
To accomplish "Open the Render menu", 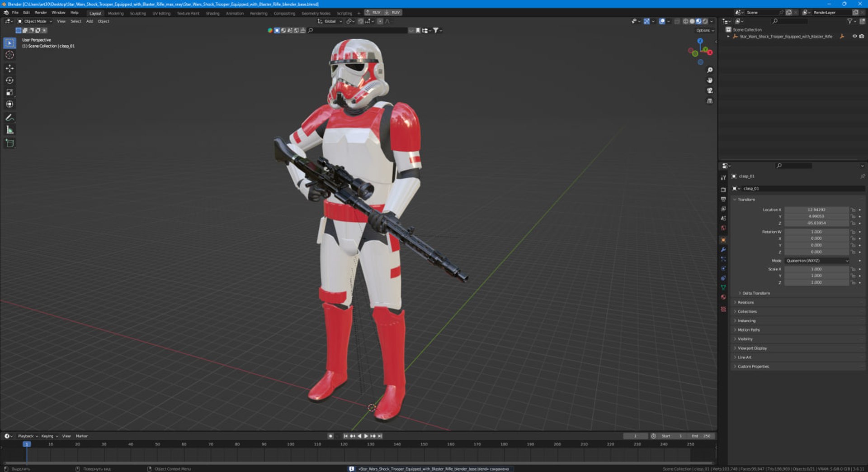I will (41, 13).
